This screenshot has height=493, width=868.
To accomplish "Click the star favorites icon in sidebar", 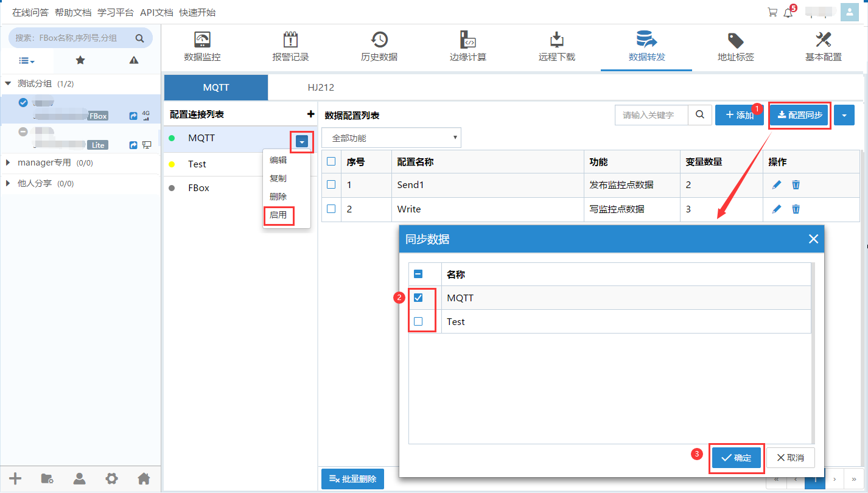I will (80, 60).
